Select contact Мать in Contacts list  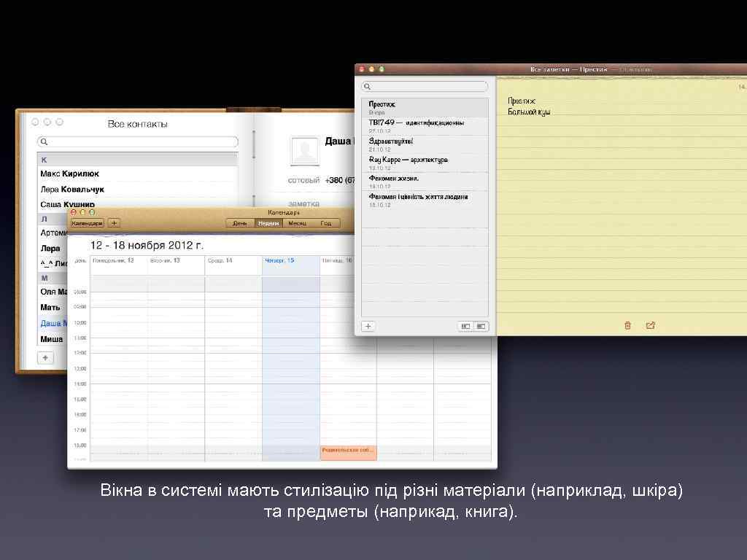[x=53, y=307]
